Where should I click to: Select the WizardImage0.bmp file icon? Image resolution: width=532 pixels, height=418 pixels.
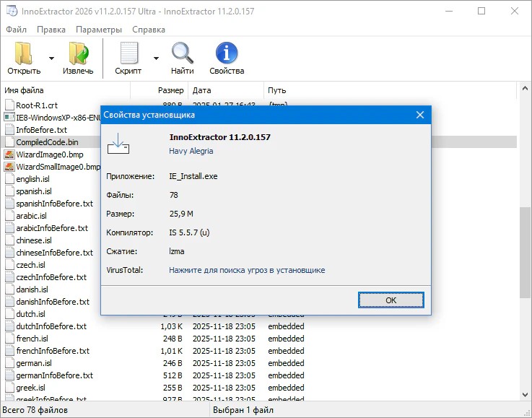[x=9, y=154]
